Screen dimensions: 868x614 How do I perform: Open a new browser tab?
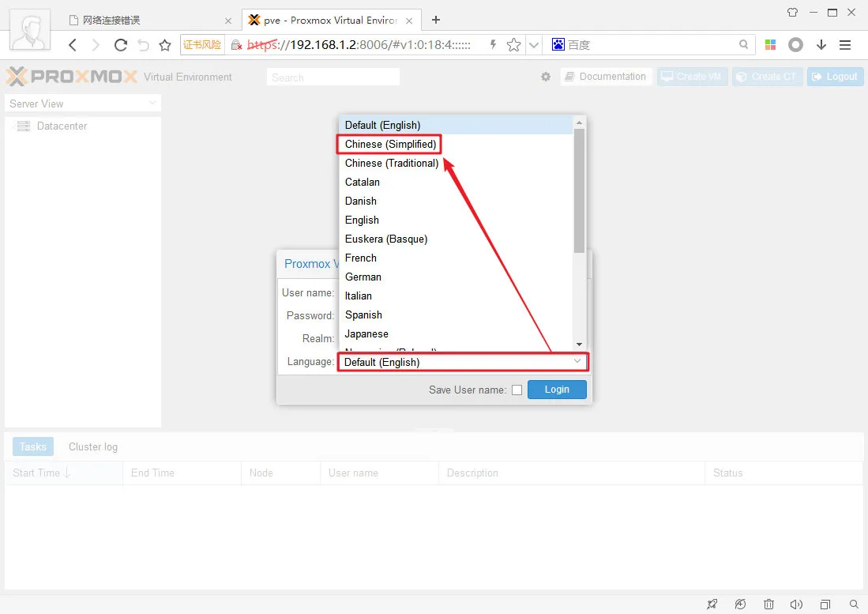[436, 20]
